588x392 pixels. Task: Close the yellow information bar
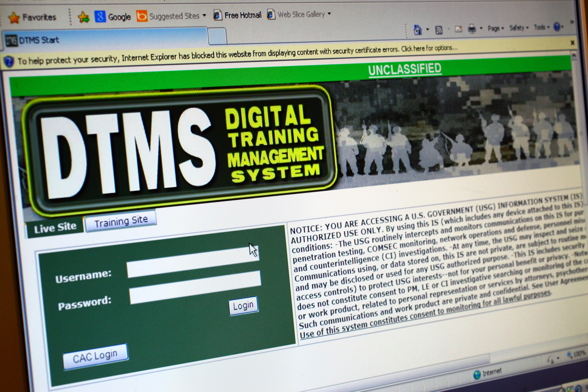pyautogui.click(x=572, y=43)
